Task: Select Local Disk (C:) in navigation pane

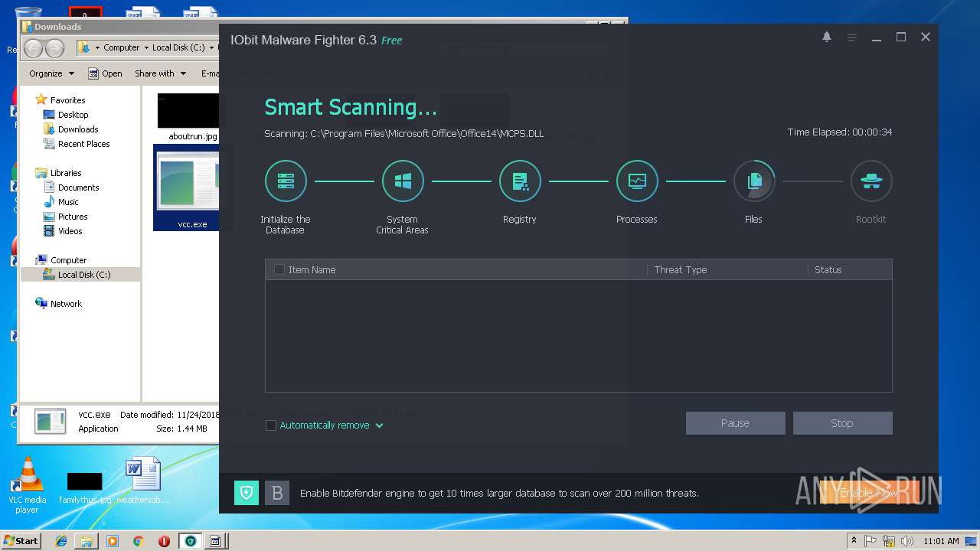Action: tap(80, 275)
